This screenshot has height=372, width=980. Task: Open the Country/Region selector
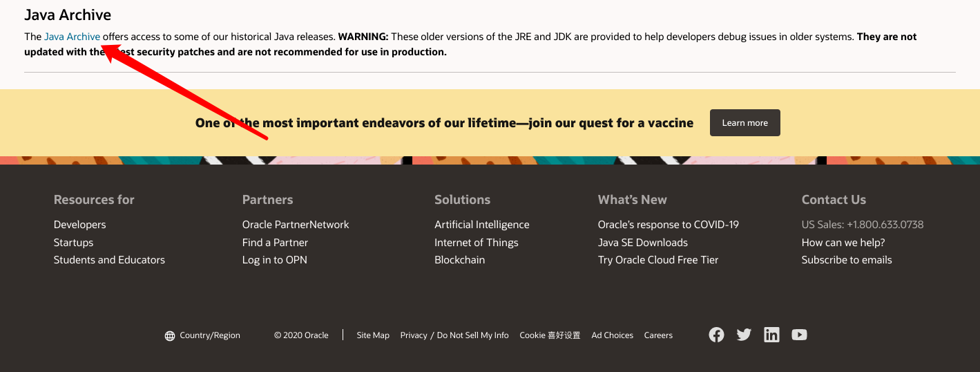point(209,335)
